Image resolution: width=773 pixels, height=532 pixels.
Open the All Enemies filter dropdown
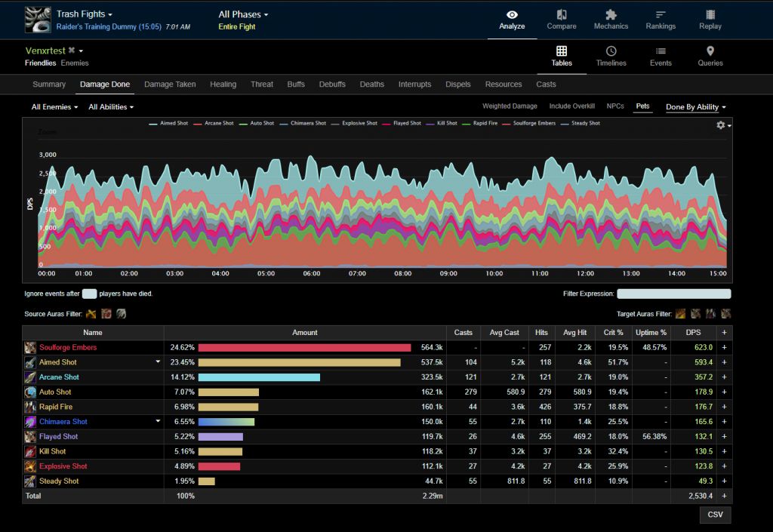pyautogui.click(x=54, y=107)
